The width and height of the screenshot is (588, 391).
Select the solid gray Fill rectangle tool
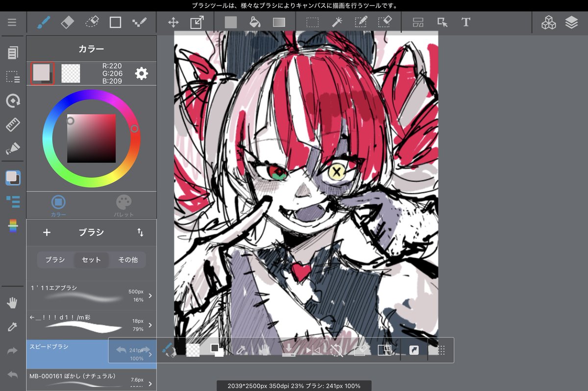pyautogui.click(x=231, y=23)
